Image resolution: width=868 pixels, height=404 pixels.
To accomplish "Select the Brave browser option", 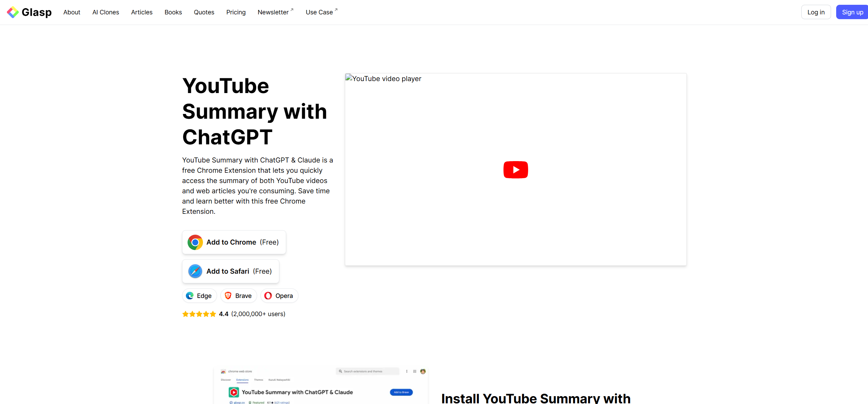I will 239,296.
